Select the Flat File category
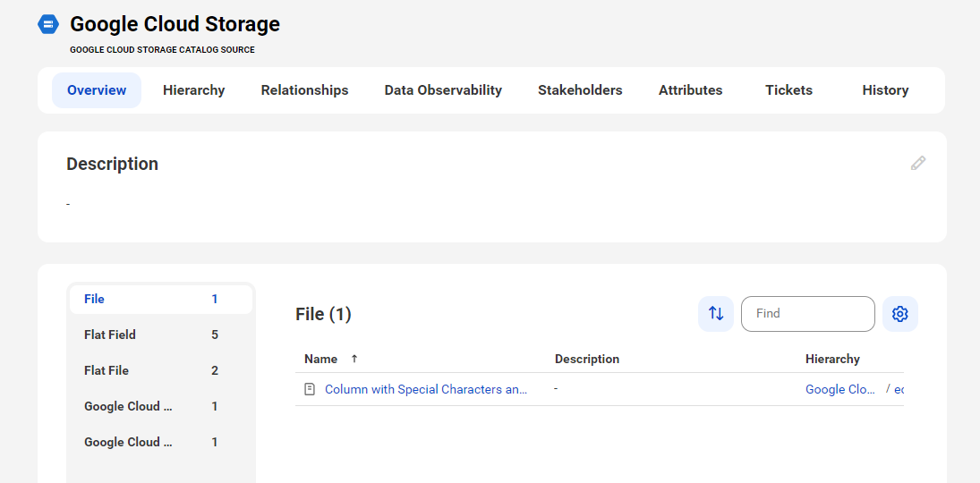The width and height of the screenshot is (980, 483). click(160, 370)
